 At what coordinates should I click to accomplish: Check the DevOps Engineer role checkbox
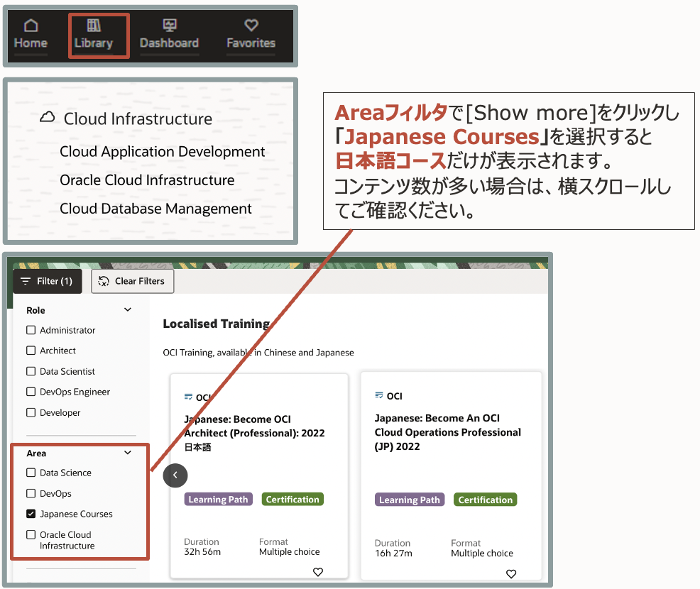(x=31, y=392)
